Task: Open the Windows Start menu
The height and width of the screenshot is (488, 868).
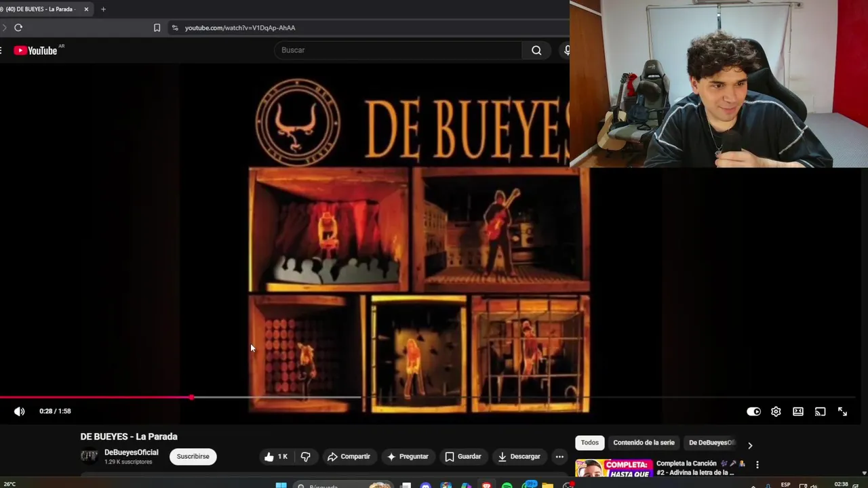Action: [x=281, y=485]
